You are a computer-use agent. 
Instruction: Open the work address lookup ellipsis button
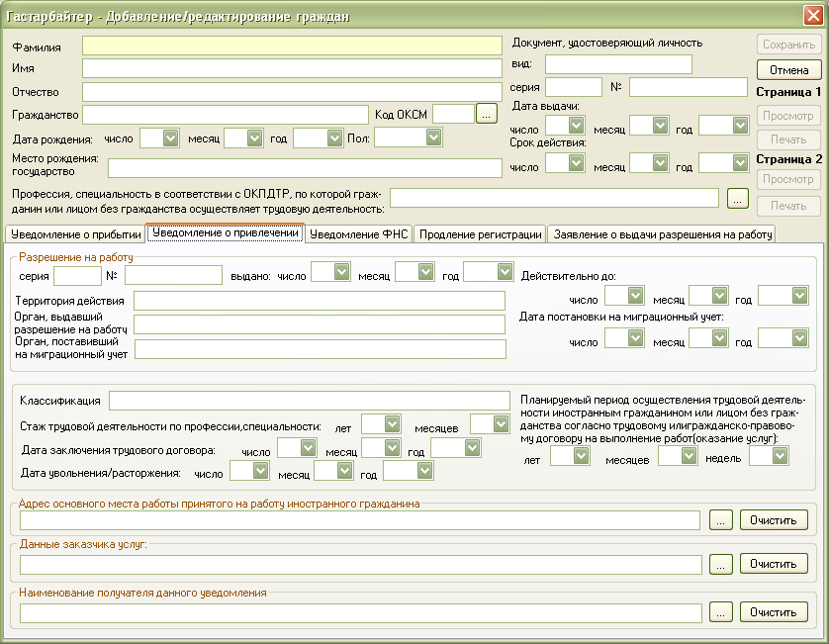click(x=720, y=520)
